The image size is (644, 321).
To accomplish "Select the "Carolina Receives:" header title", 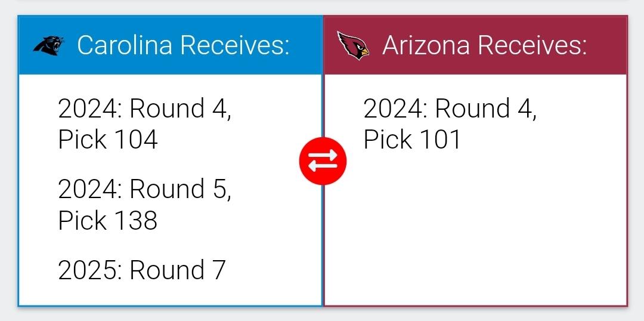I will [183, 45].
